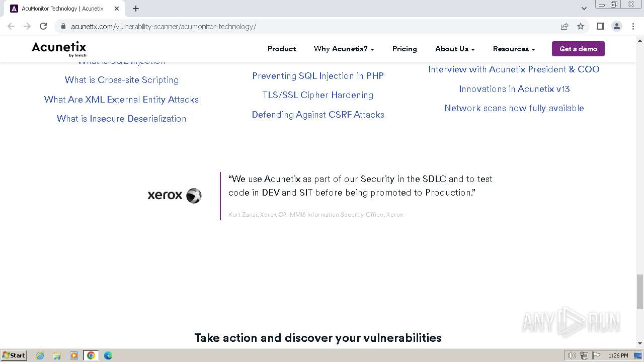Click Kurt Zanzi attribution text
The image size is (644, 362).
coord(315,215)
